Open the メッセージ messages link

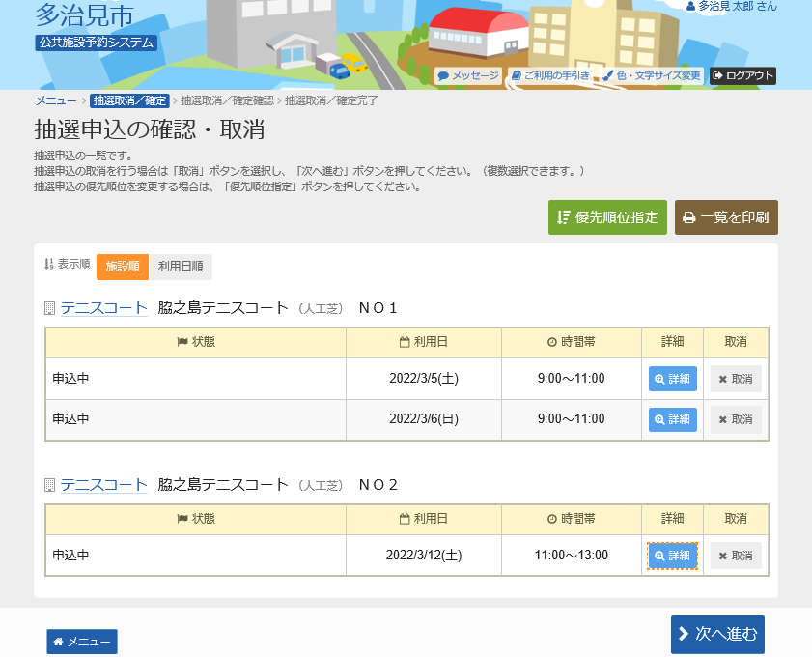pos(468,75)
